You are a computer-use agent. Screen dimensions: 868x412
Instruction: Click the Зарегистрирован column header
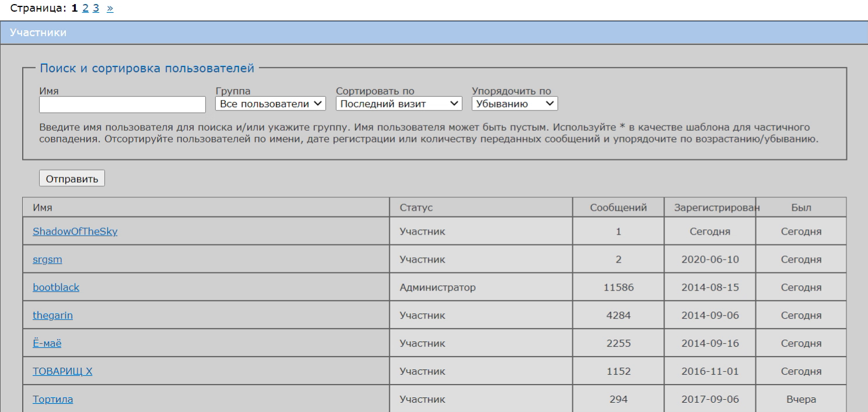click(710, 207)
